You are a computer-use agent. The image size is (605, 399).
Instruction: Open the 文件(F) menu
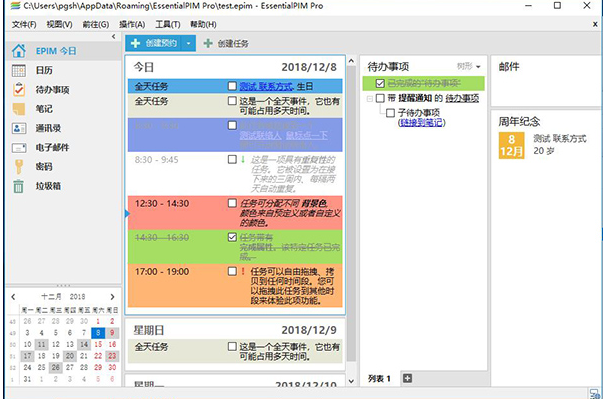pos(24,24)
